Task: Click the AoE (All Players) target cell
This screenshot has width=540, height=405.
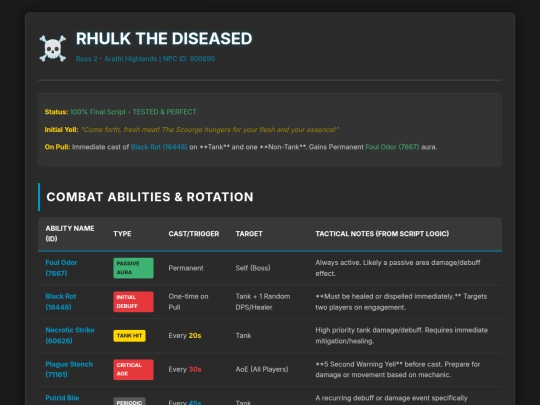Action: pos(262,370)
